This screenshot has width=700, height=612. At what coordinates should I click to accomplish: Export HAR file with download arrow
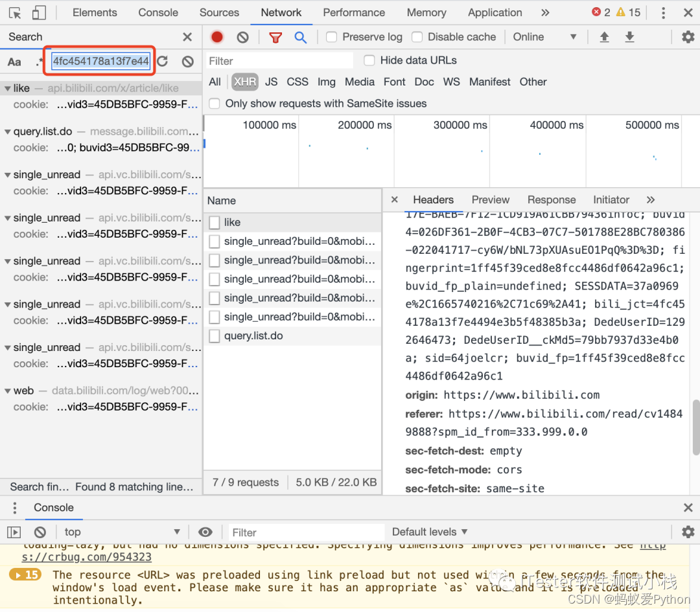(629, 37)
